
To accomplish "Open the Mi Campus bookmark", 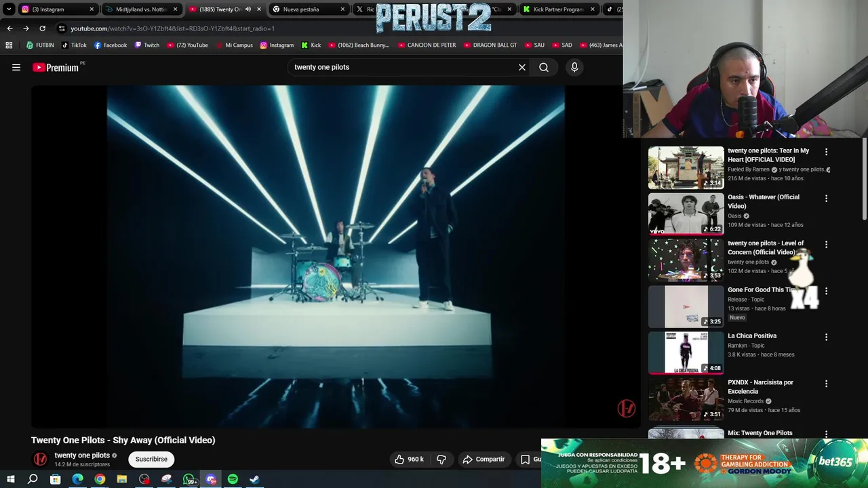I will tap(234, 45).
